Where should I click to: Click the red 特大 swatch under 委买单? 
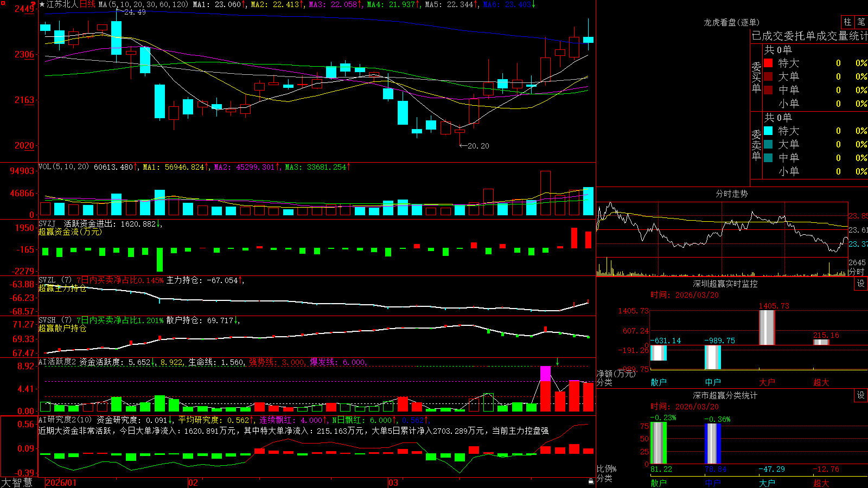[x=768, y=63]
